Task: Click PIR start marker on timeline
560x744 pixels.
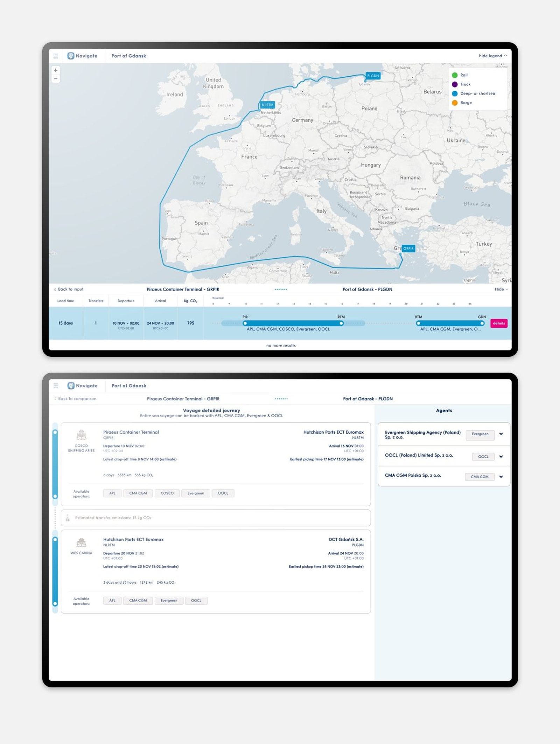Action: (245, 323)
